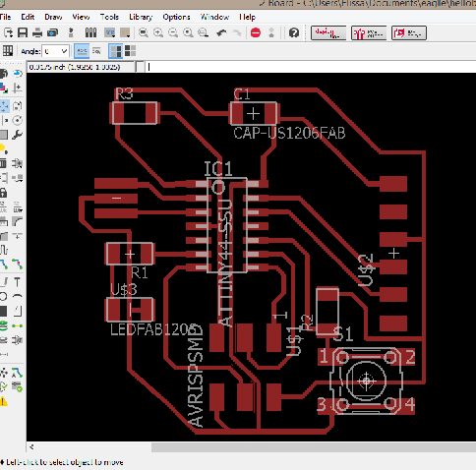Switch to schematic via board/schematic icon
This screenshot has height=470, width=476.
pos(71,32)
